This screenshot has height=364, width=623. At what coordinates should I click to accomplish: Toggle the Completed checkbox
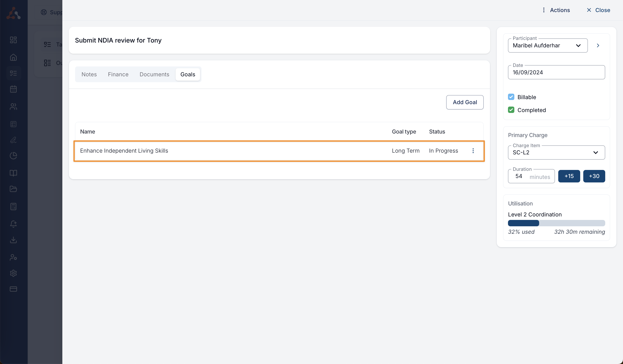click(511, 110)
